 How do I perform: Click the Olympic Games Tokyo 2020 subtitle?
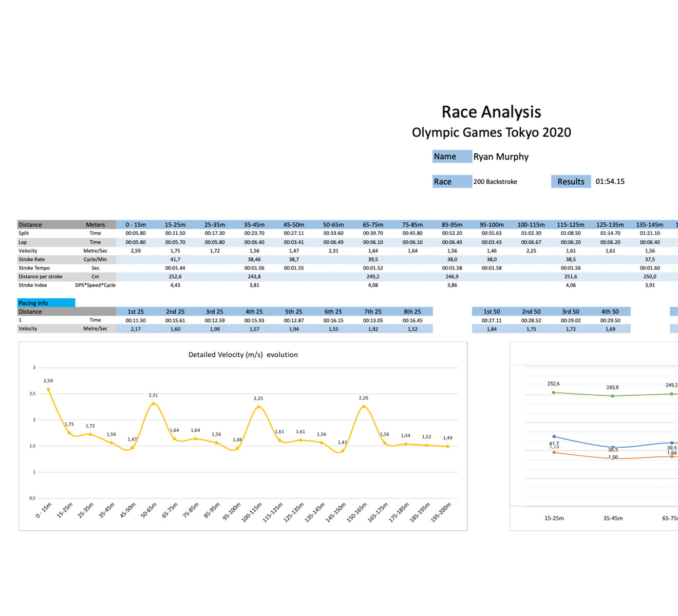[x=491, y=132]
